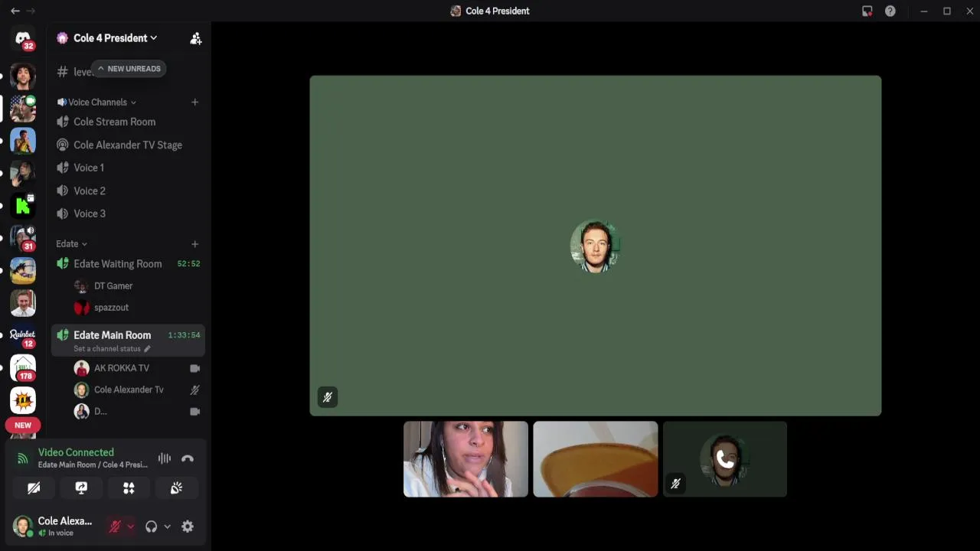Join Cole Stream Room voice channel
This screenshot has height=551, width=980.
128,122
